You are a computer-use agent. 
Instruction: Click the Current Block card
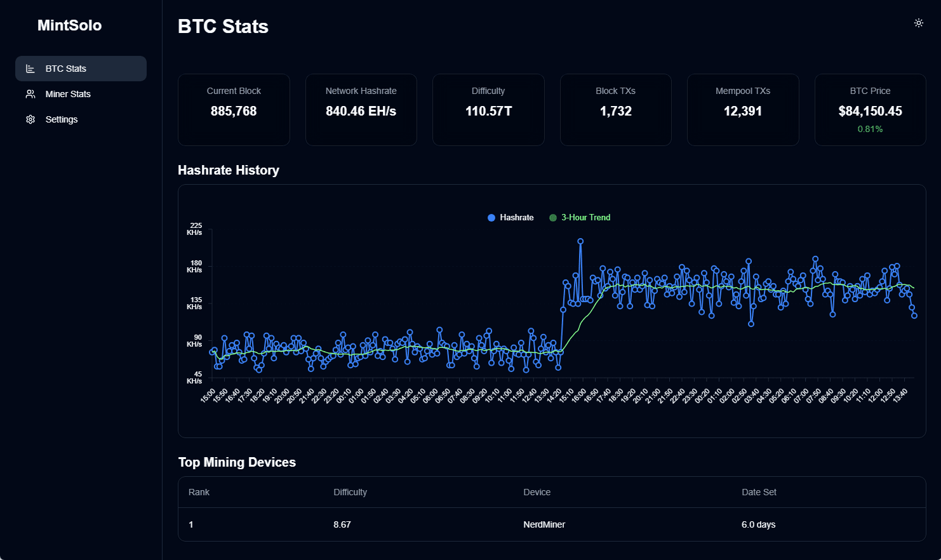coord(234,110)
